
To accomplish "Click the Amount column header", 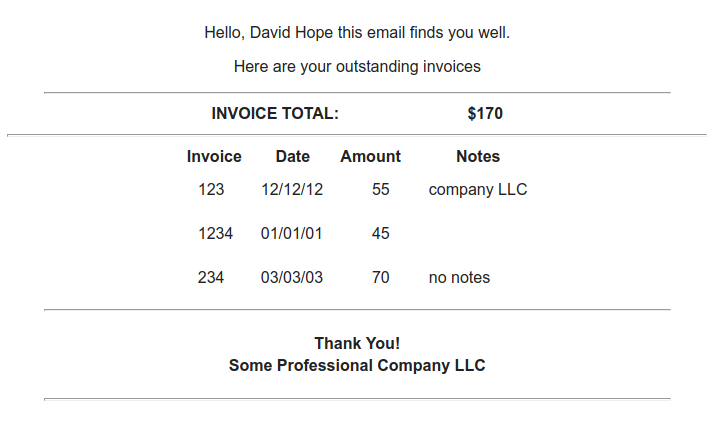I will (x=370, y=156).
